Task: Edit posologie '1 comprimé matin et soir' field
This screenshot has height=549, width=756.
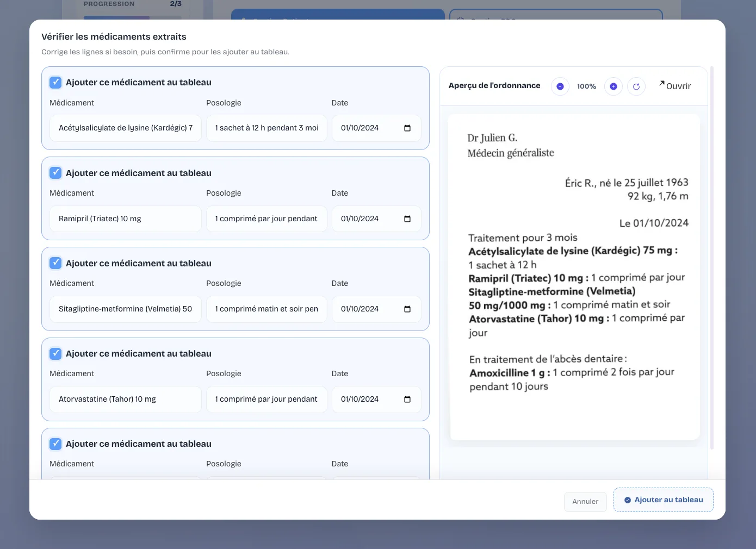Action: click(x=267, y=309)
